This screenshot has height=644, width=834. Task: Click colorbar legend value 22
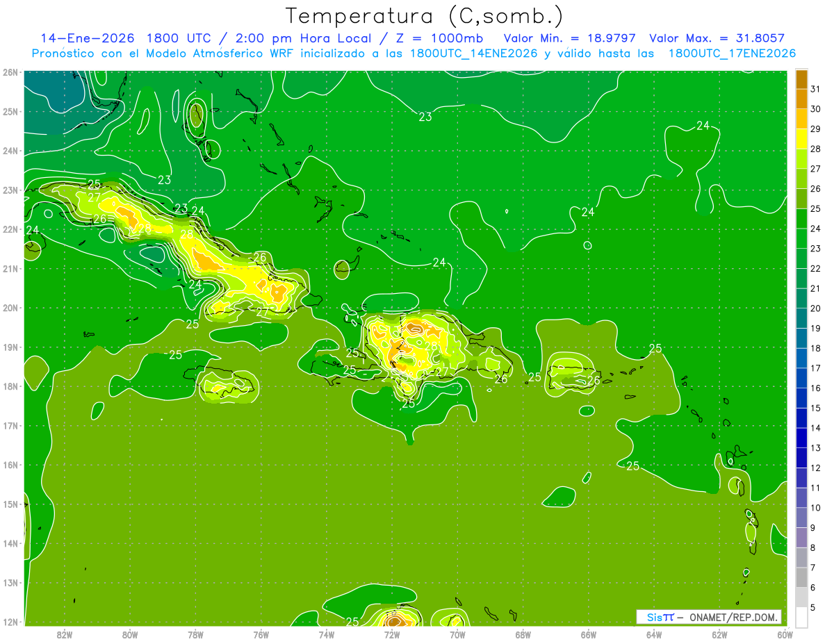coord(815,269)
